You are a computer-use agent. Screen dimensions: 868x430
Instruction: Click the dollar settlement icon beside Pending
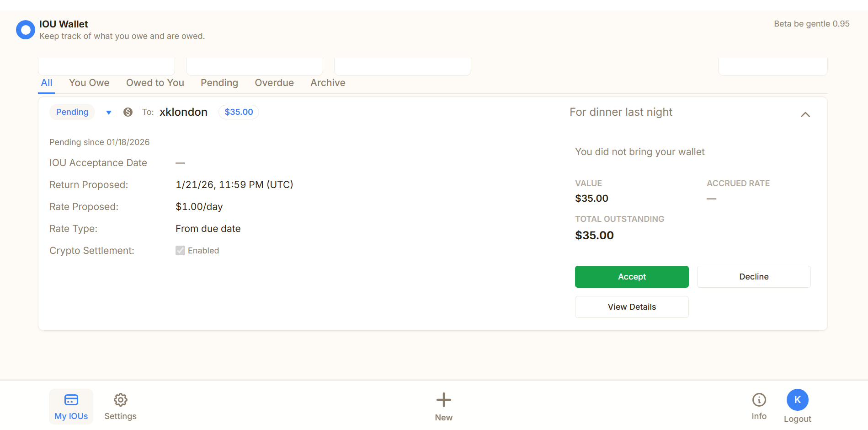tap(128, 112)
